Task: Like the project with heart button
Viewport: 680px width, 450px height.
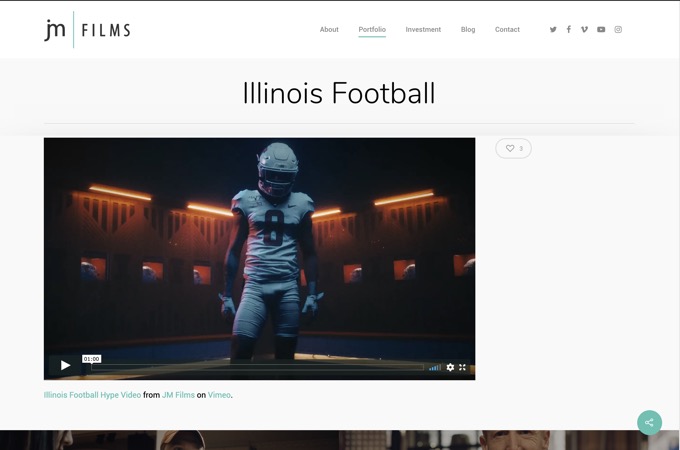Action: (x=513, y=148)
